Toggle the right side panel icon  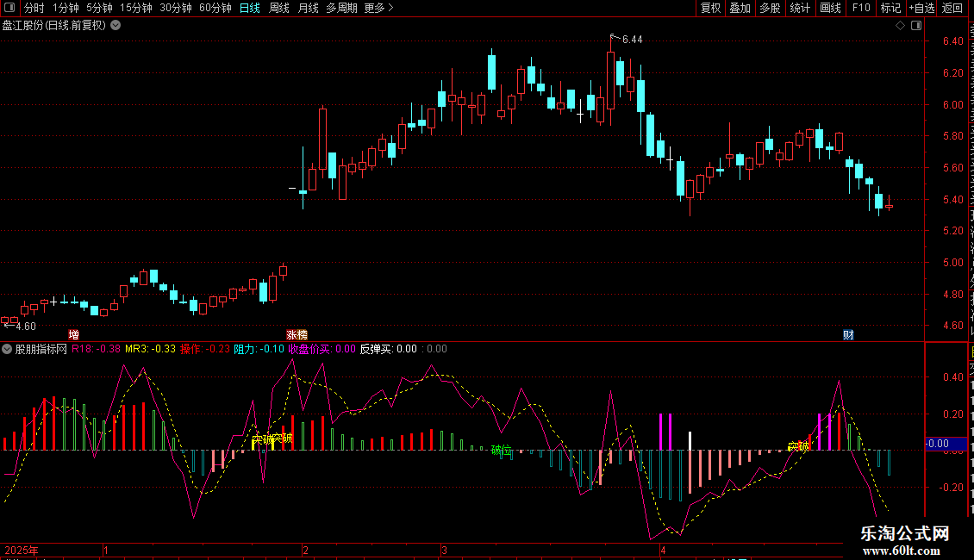[916, 26]
